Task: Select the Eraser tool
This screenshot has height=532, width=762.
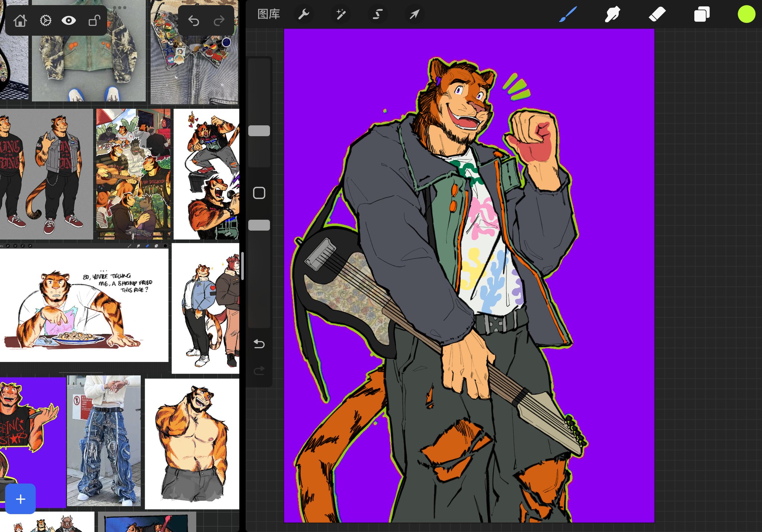Action: [657, 14]
